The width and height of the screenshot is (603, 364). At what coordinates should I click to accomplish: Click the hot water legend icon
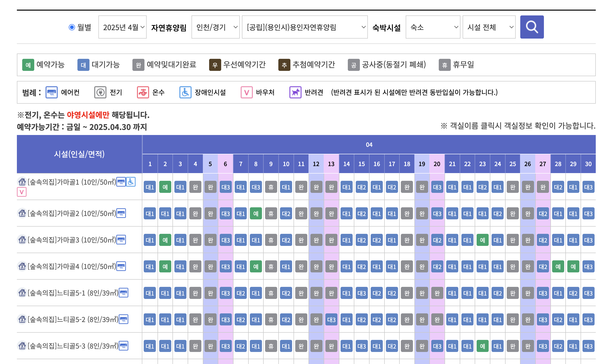(143, 92)
